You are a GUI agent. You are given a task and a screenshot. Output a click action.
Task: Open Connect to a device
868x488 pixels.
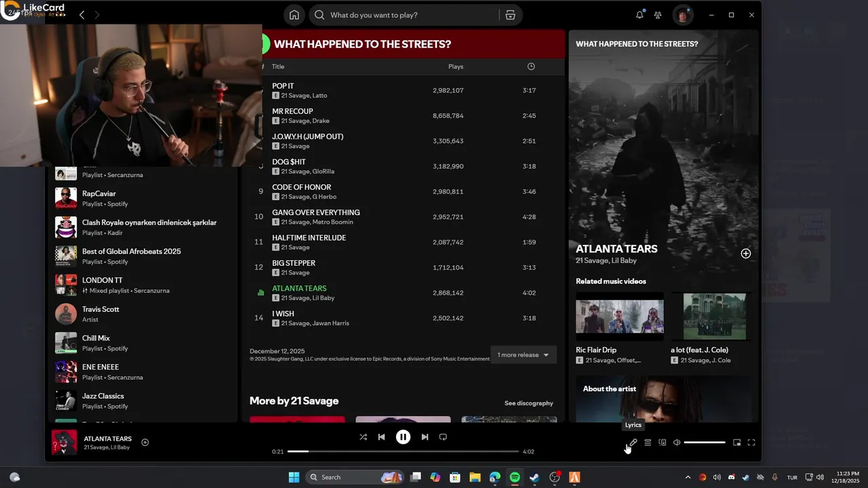663,443
